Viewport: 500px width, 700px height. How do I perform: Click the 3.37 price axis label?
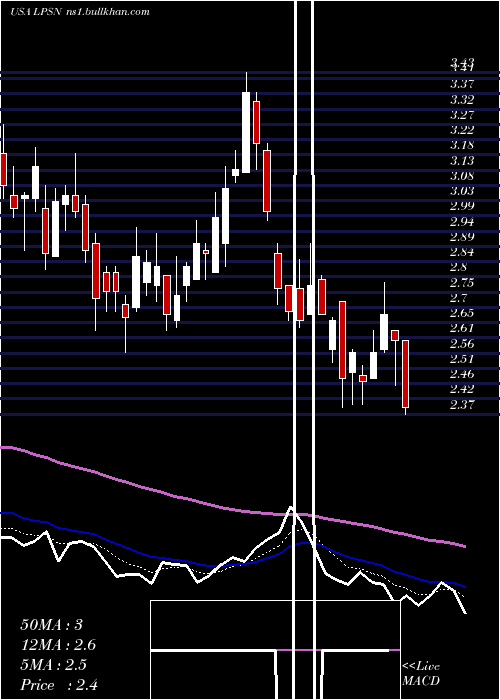(462, 84)
